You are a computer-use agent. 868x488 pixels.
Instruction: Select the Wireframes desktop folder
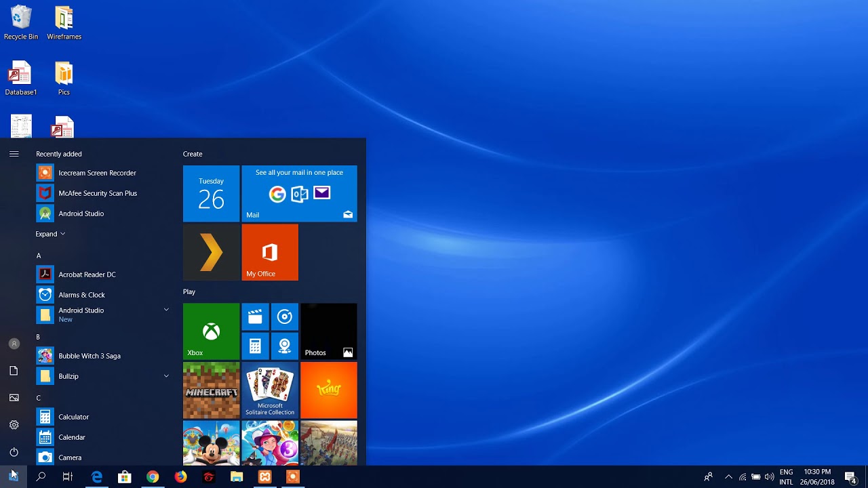point(64,23)
